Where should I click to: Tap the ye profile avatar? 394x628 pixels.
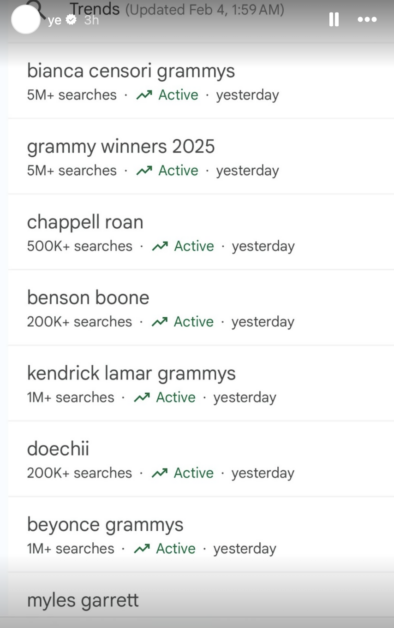pyautogui.click(x=26, y=20)
